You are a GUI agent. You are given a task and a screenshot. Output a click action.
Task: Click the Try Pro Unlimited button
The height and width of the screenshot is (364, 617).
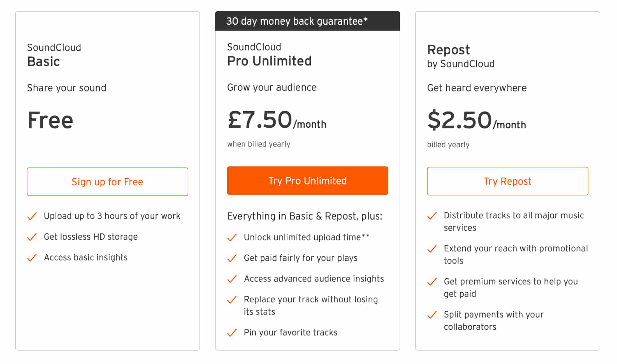pos(308,181)
